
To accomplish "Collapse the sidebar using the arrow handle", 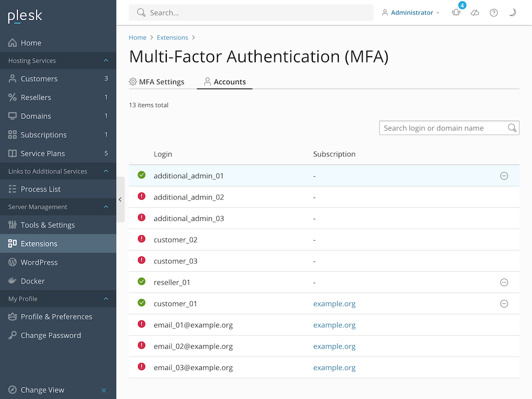I will (x=120, y=199).
